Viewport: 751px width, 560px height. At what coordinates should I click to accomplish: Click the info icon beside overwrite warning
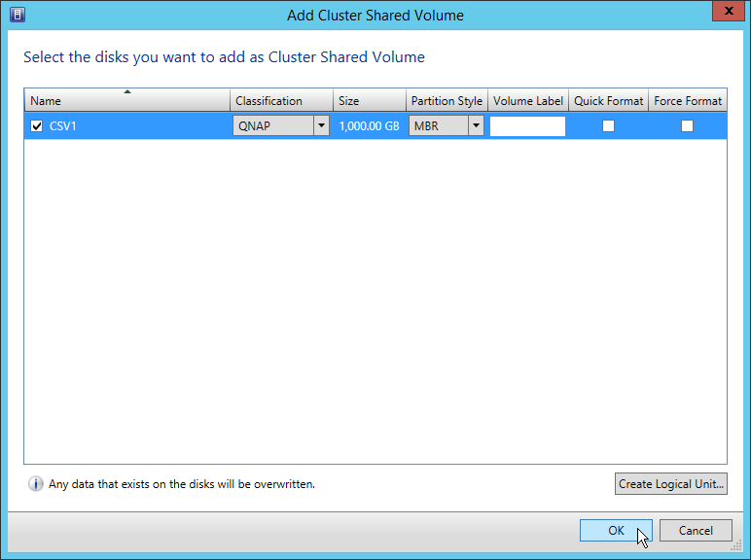pyautogui.click(x=36, y=483)
